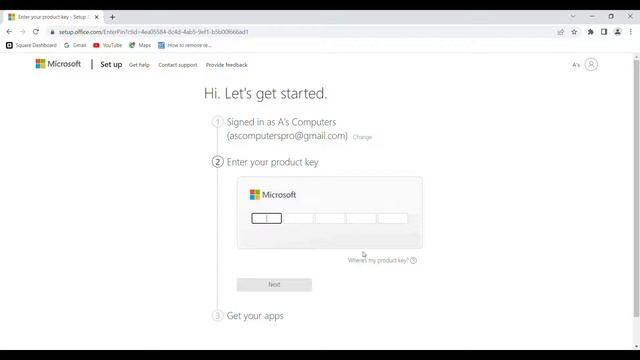This screenshot has height=360, width=640.
Task: Open a new tab with the plus icon
Action: (x=112, y=17)
